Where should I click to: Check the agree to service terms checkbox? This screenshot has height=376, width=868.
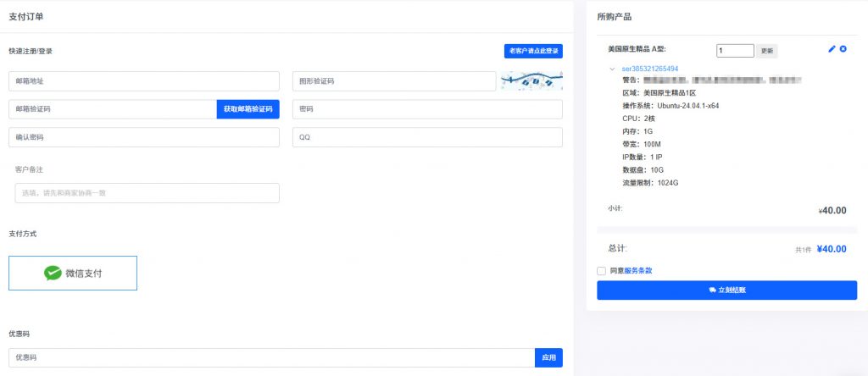coord(601,271)
